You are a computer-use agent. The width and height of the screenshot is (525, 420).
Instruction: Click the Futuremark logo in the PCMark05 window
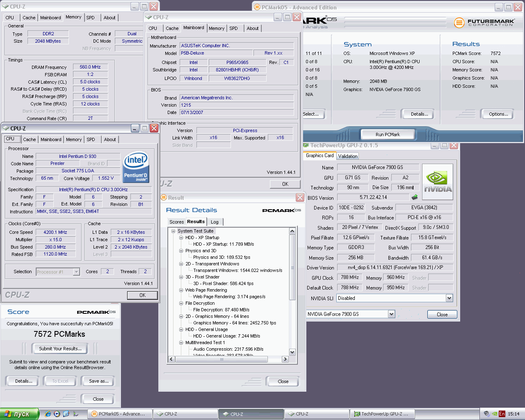tap(484, 23)
